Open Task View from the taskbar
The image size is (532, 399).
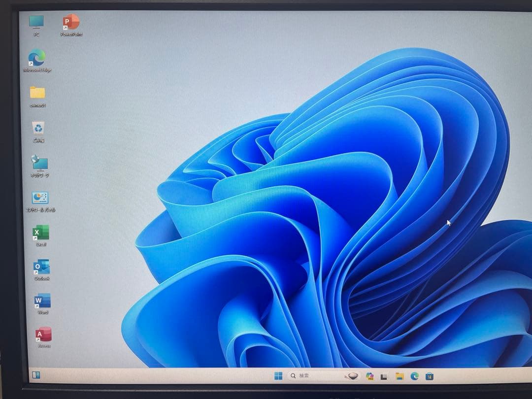(384, 376)
